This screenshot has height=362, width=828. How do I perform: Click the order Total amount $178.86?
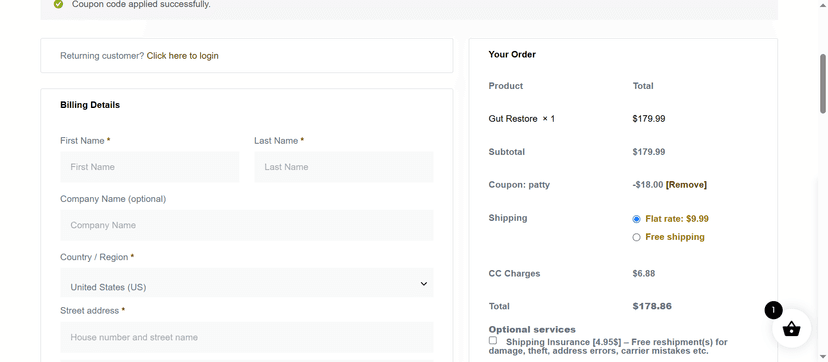(x=652, y=306)
